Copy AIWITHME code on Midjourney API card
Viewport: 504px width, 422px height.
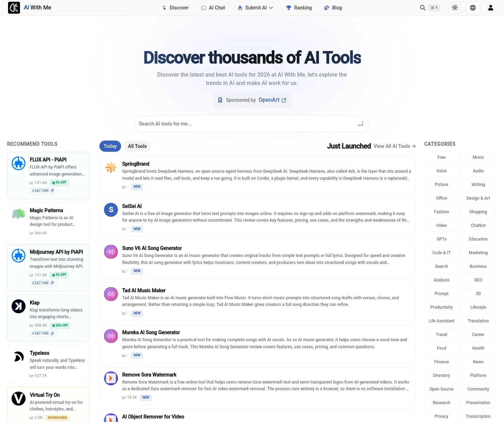click(x=43, y=283)
